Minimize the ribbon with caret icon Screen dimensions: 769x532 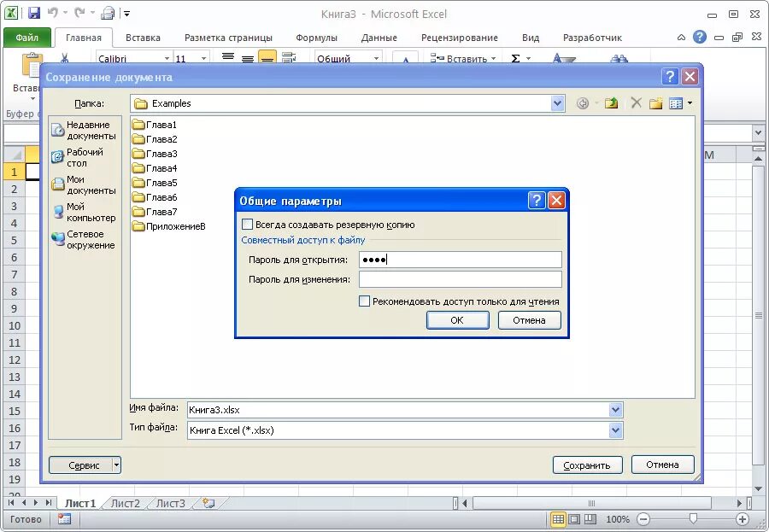(681, 38)
